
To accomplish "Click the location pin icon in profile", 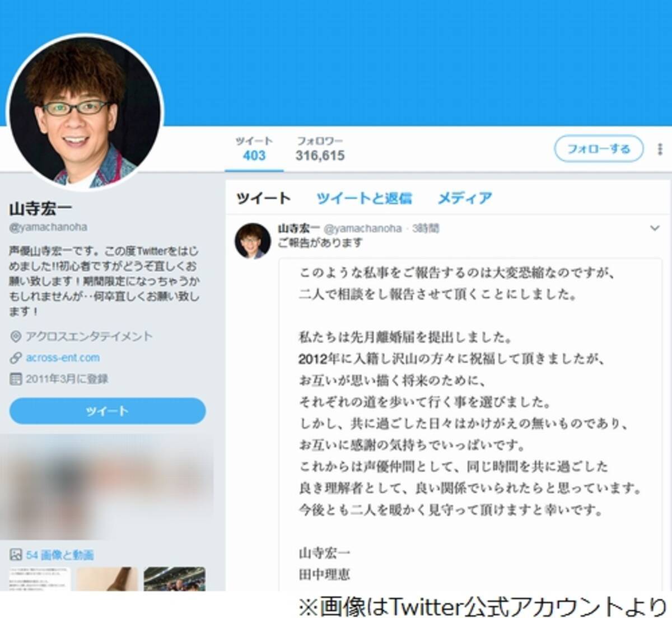I will pos(16,336).
